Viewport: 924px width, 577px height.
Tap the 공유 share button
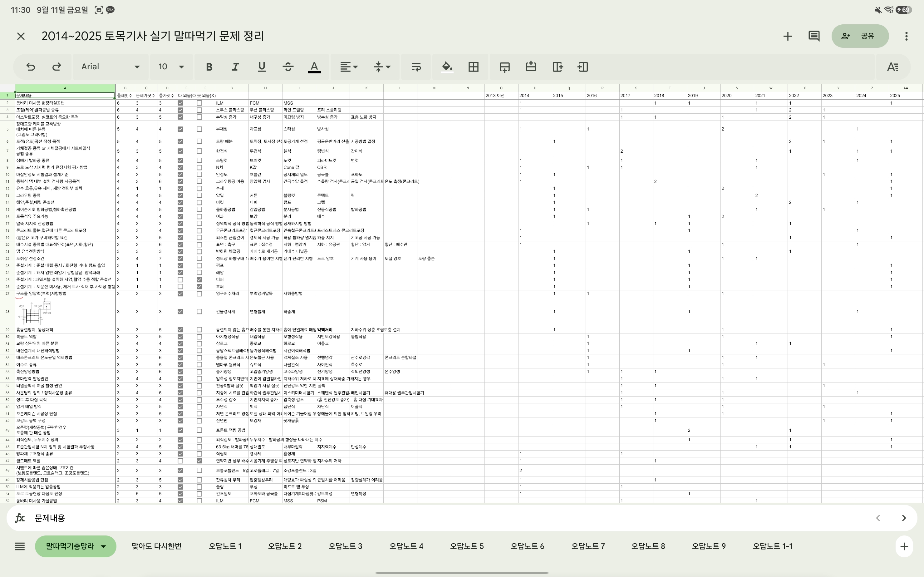click(860, 36)
